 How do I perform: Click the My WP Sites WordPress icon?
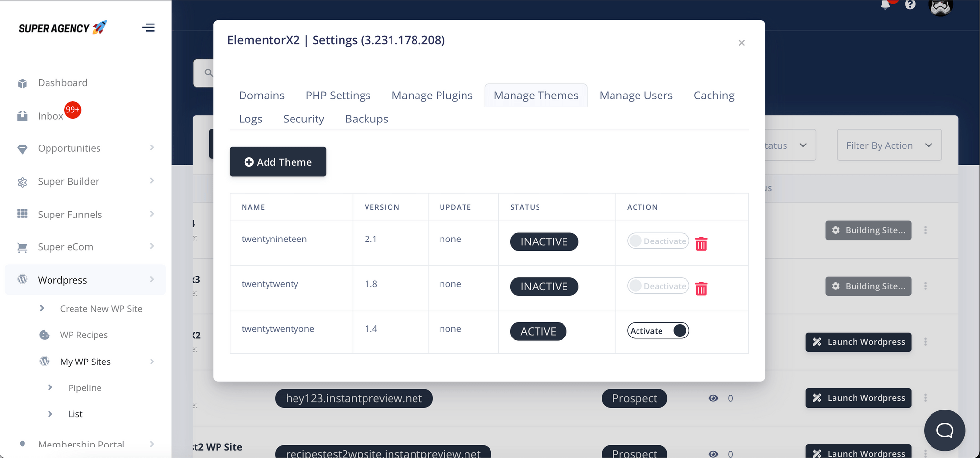pos(45,361)
